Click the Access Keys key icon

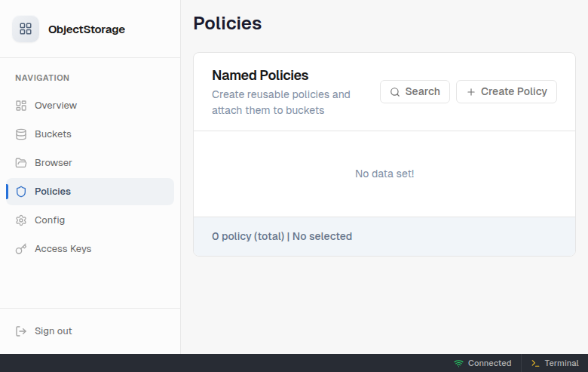coord(21,249)
